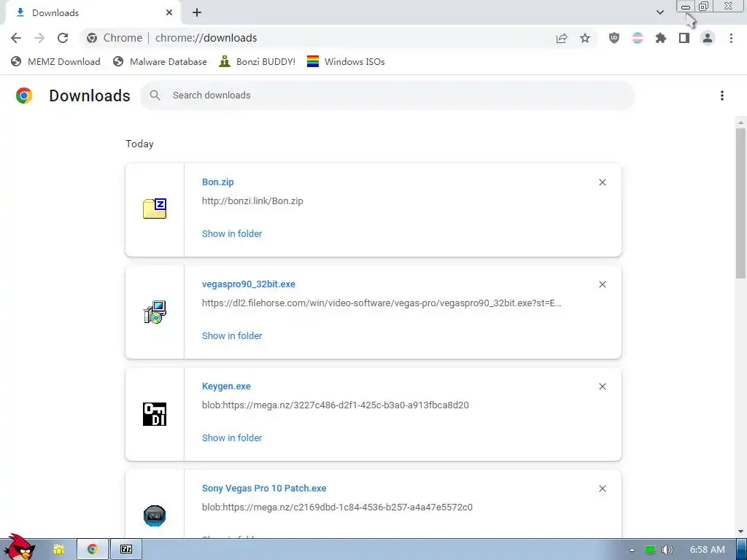747x560 pixels.
Task: Remove Keygen.exe from the list
Action: click(603, 386)
